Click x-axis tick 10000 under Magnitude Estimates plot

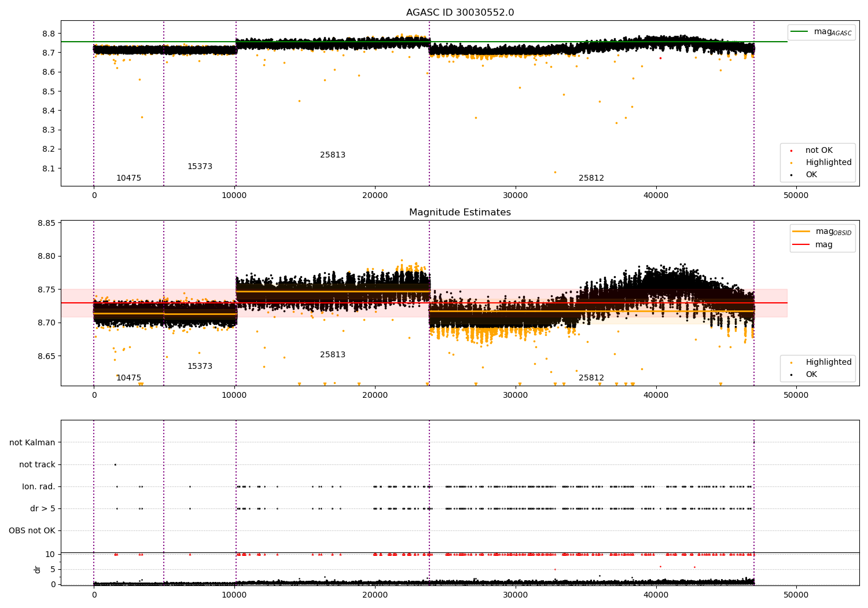[234, 395]
